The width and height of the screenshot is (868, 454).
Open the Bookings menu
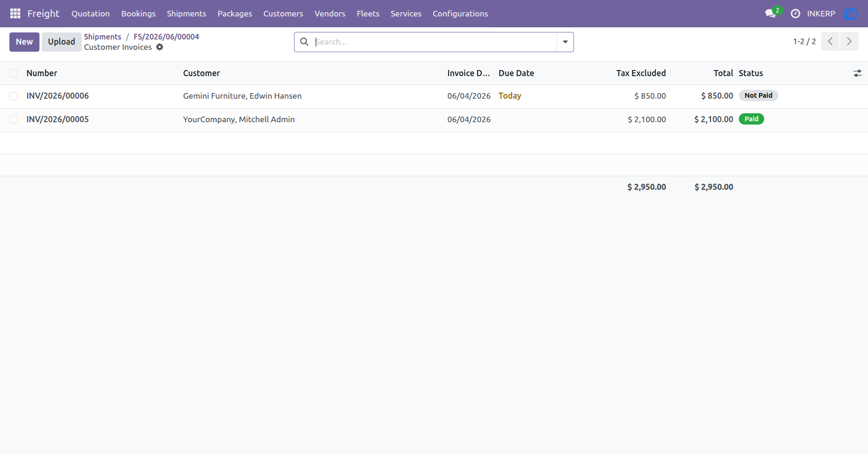(x=138, y=14)
